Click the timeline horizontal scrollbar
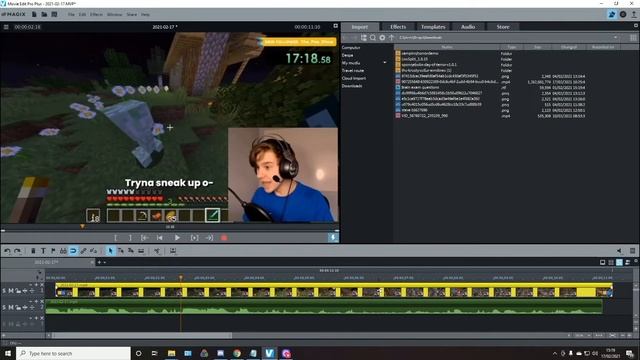The image size is (640, 360). 142,335
